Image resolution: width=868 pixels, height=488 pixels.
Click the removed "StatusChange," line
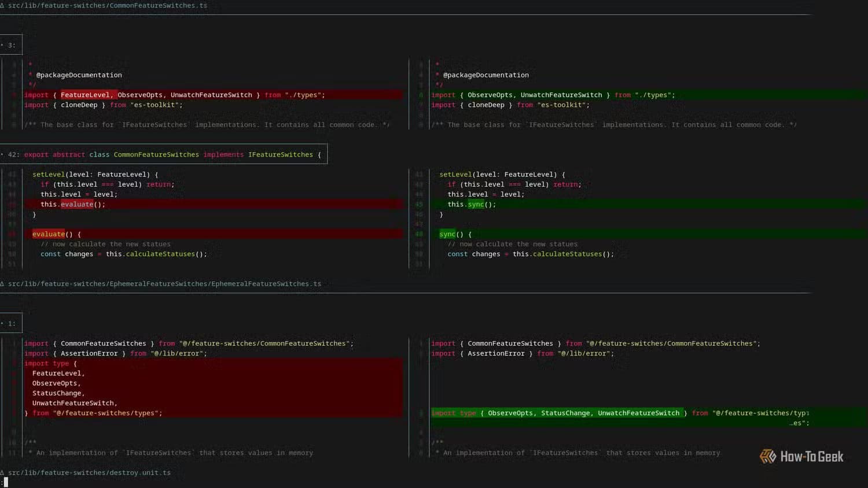[x=213, y=393]
